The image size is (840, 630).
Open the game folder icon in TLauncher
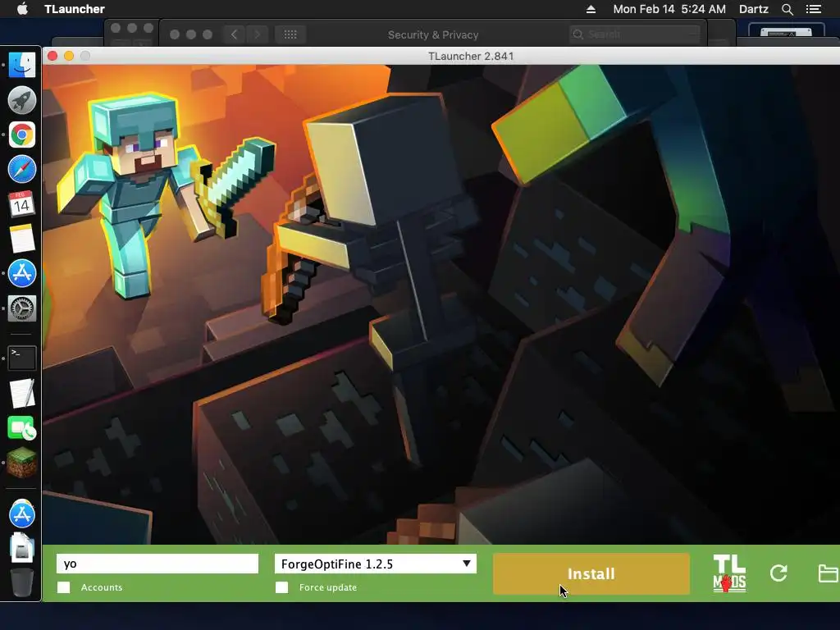pyautogui.click(x=829, y=573)
